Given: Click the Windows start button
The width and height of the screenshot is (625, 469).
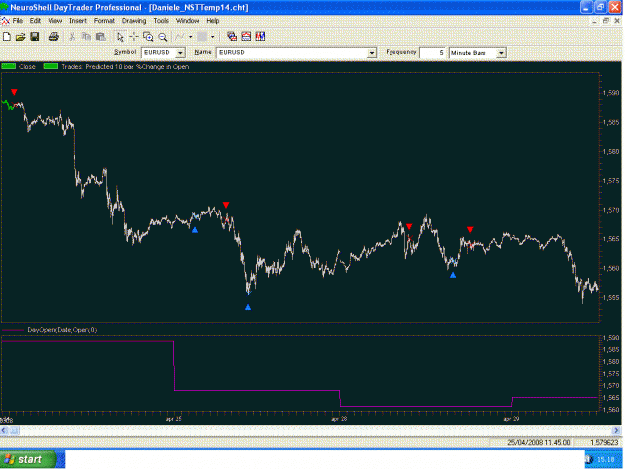Looking at the screenshot, I should pyautogui.click(x=28, y=459).
